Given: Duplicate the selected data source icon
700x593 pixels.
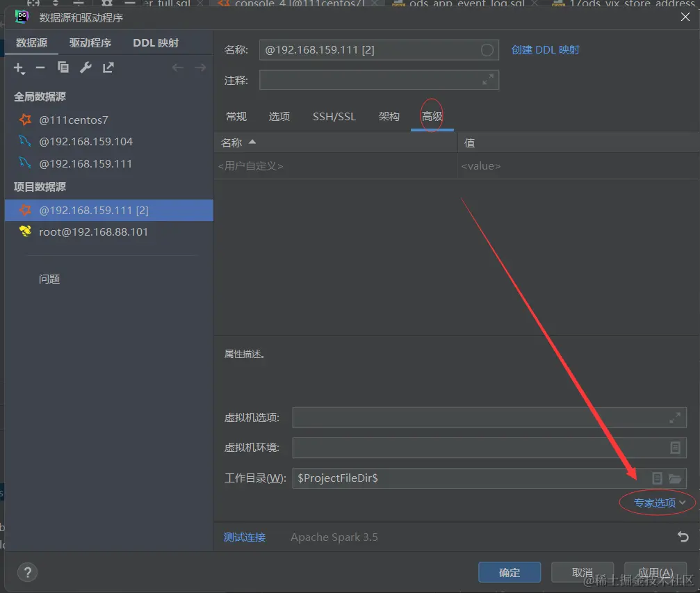Looking at the screenshot, I should [63, 67].
